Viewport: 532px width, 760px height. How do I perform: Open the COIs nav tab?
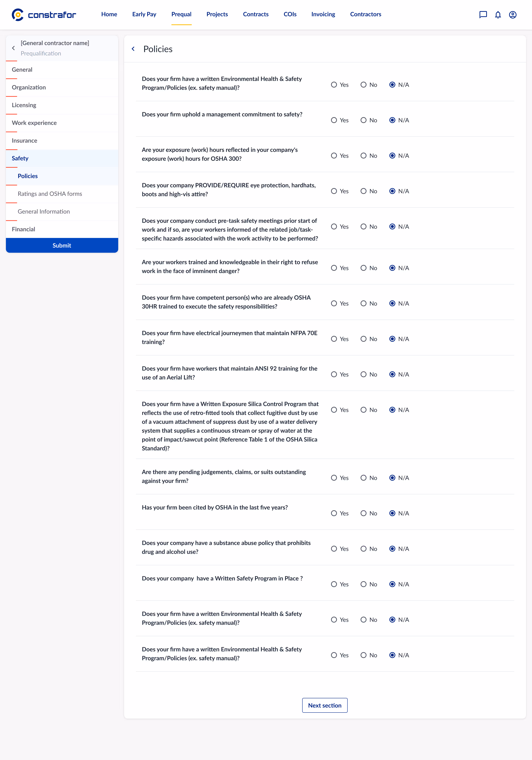[290, 14]
